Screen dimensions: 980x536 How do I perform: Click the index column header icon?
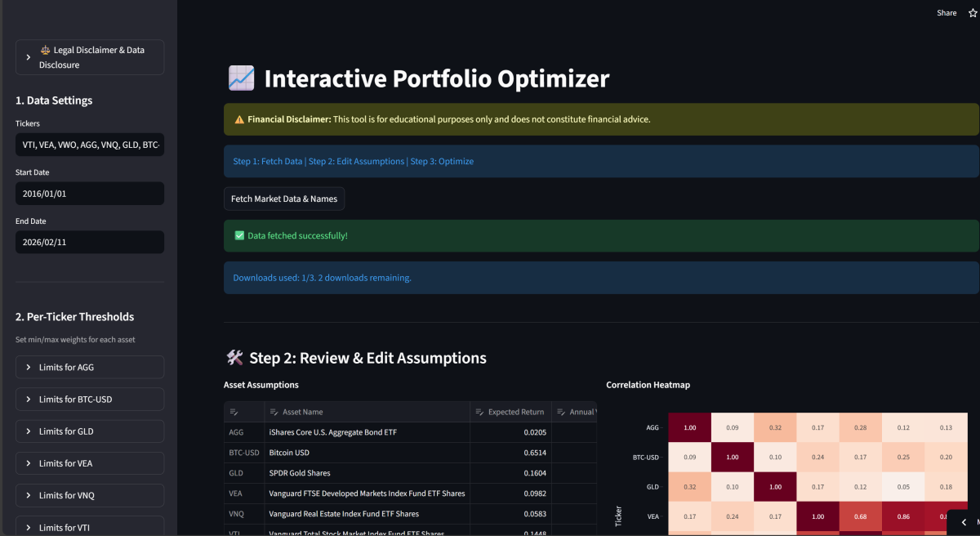coord(234,412)
